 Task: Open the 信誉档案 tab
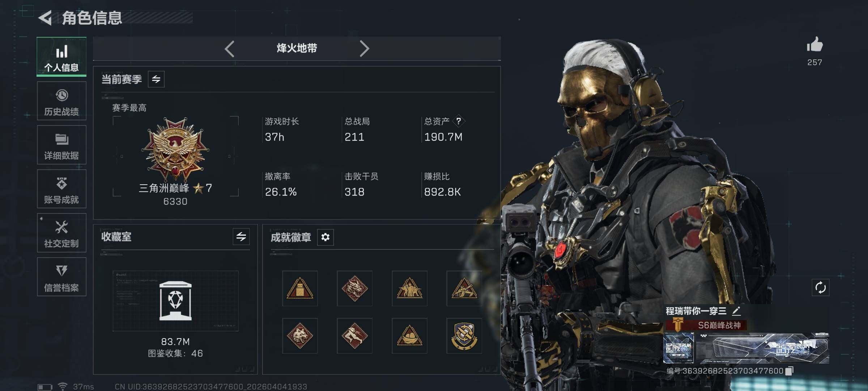[61, 277]
